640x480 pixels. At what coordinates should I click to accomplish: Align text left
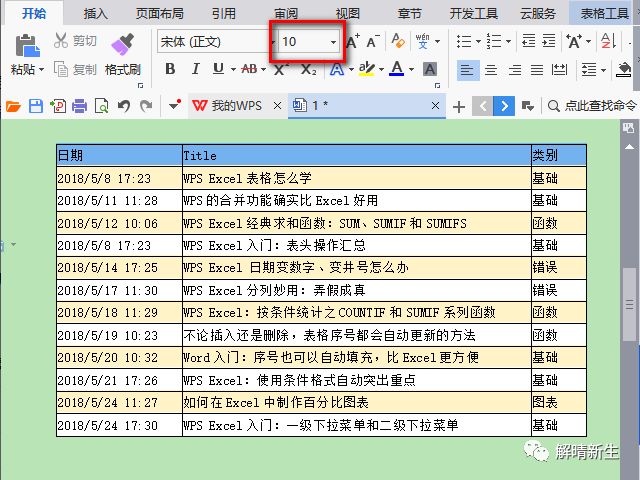[x=467, y=70]
